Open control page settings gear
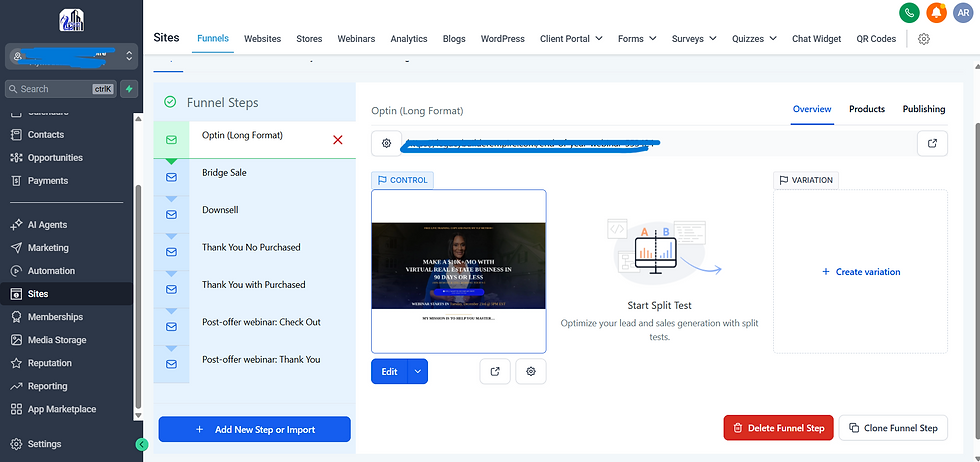The image size is (980, 462). coord(531,371)
